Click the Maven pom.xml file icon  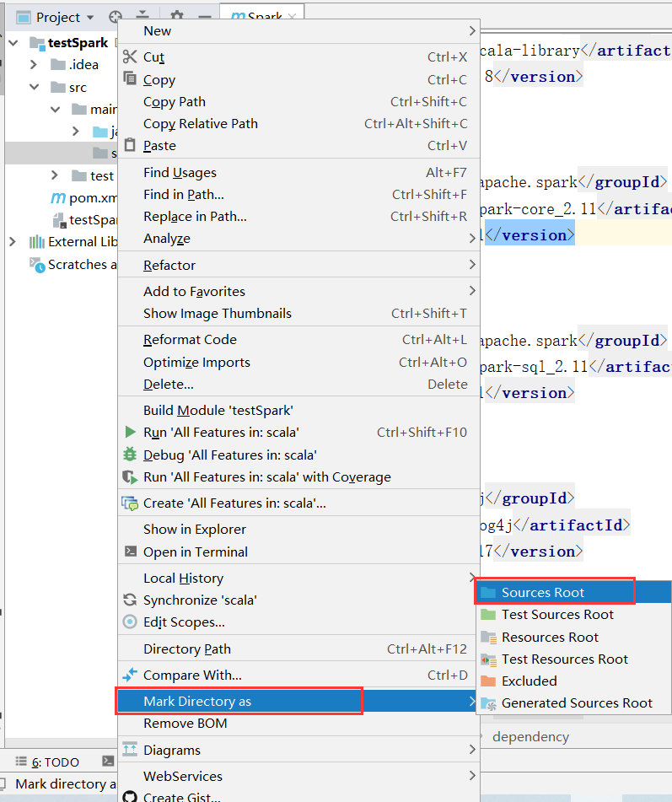[x=58, y=198]
